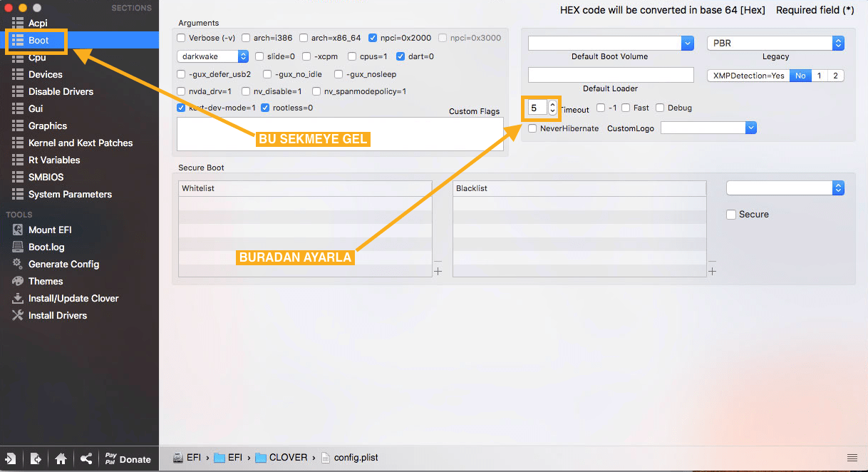868x472 pixels.
Task: Add an entry to the Blacklist
Action: [x=712, y=271]
